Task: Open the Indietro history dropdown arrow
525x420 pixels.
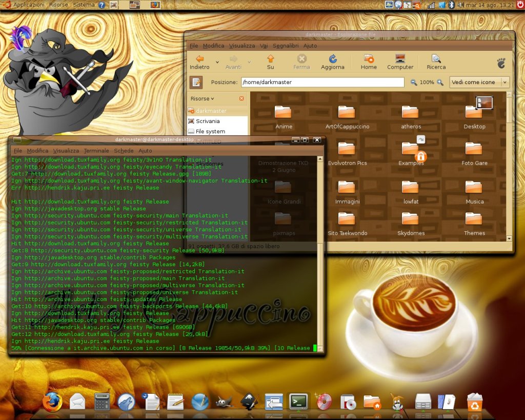Action: [x=217, y=62]
